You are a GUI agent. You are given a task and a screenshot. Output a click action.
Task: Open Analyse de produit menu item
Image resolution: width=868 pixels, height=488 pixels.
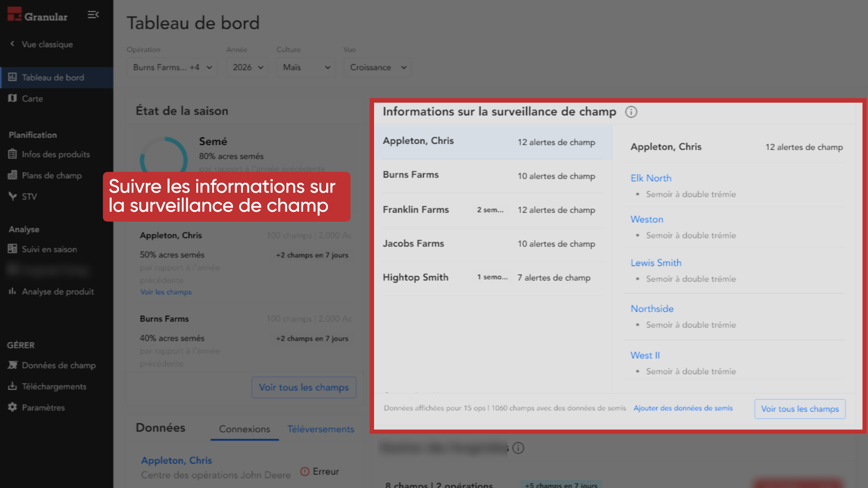pos(57,291)
